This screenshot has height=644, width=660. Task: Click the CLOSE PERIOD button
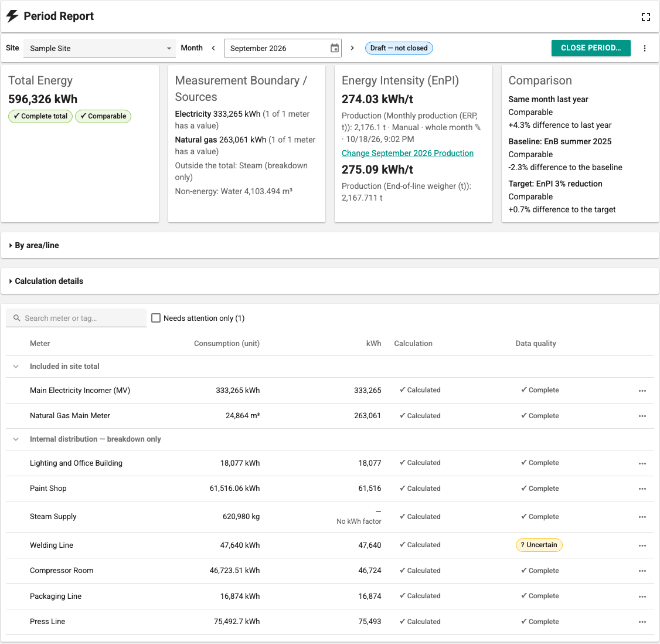pyautogui.click(x=591, y=48)
